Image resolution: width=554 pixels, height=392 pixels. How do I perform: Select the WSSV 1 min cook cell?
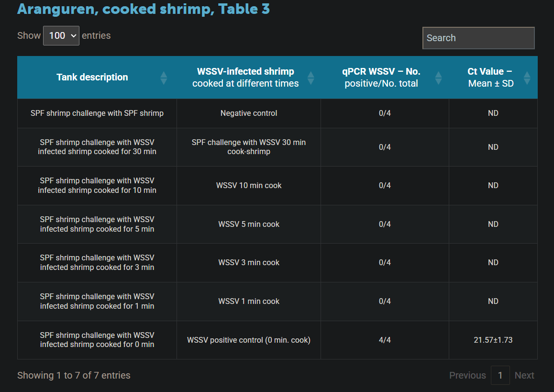(x=249, y=301)
